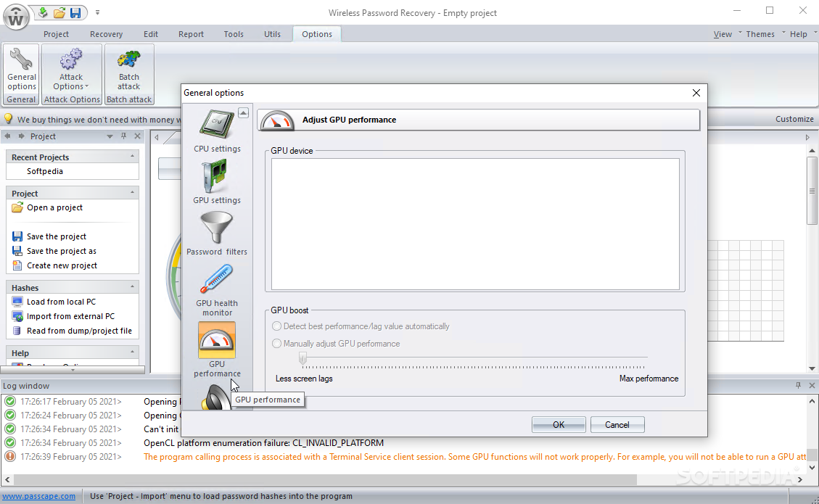Click the open folder icon in quick access toolbar
The width and height of the screenshot is (819, 504).
point(59,12)
